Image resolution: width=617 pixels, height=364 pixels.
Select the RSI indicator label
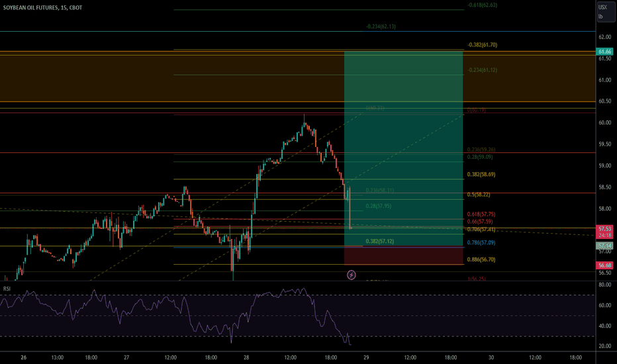click(7, 289)
